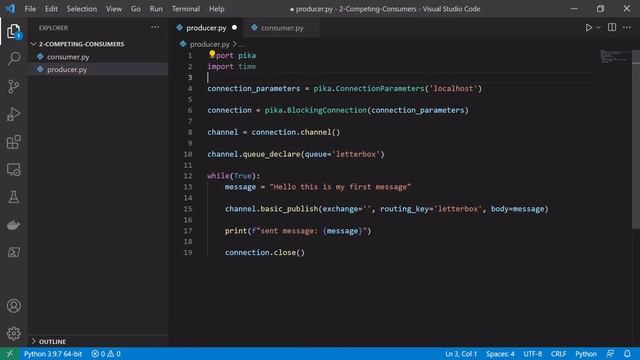
Task: Open the Extensions view icon
Action: click(x=13, y=142)
